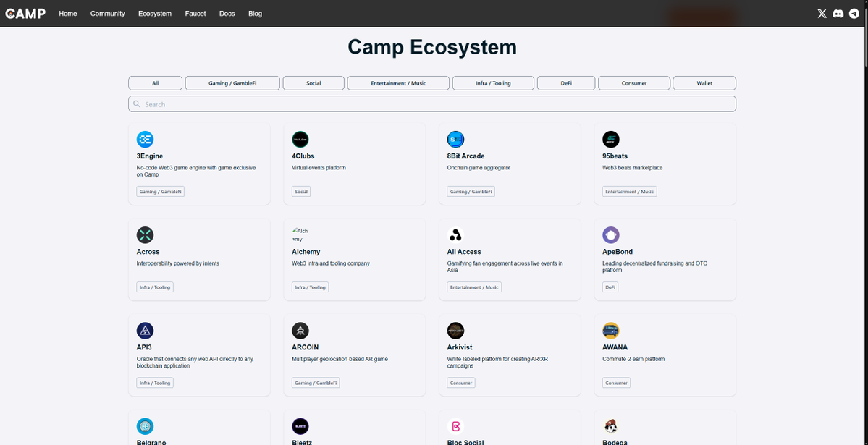Toggle the Infra / Tooling filter
The width and height of the screenshot is (868, 445).
[493, 83]
